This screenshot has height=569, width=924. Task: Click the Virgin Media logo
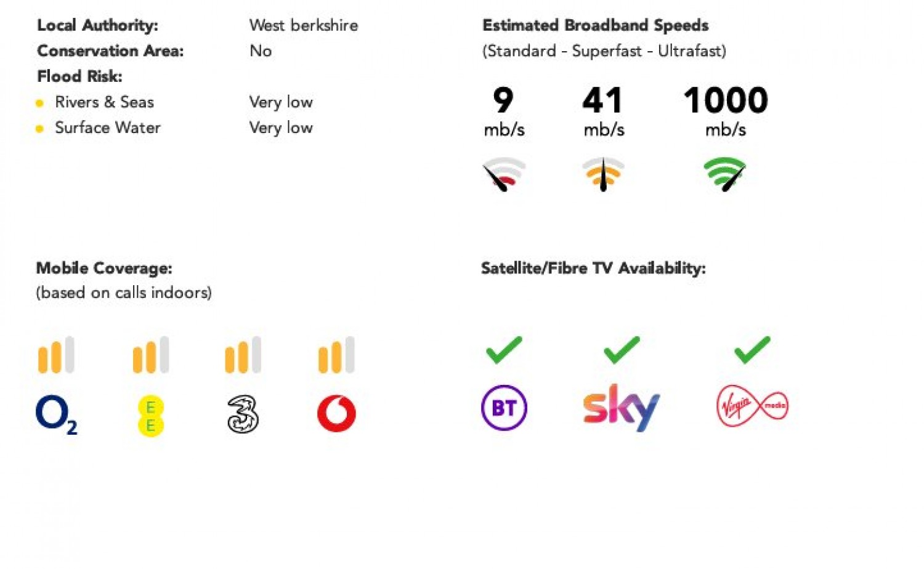click(752, 406)
